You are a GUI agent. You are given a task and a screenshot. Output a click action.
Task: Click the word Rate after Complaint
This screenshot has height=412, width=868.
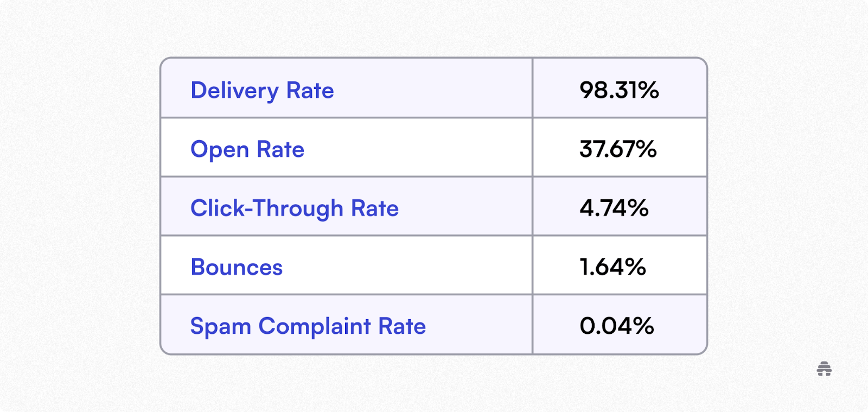[x=402, y=326]
